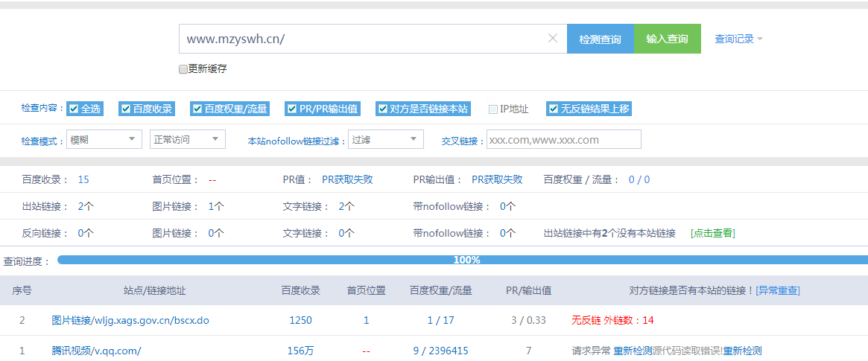Check the IP地址 checkbox

tap(492, 109)
